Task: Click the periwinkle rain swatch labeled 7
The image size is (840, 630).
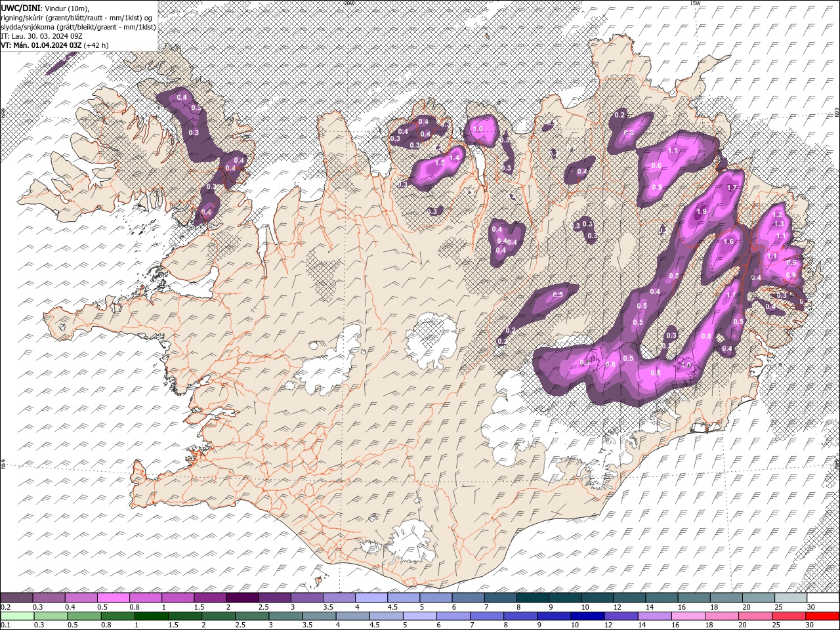Action: point(486,616)
